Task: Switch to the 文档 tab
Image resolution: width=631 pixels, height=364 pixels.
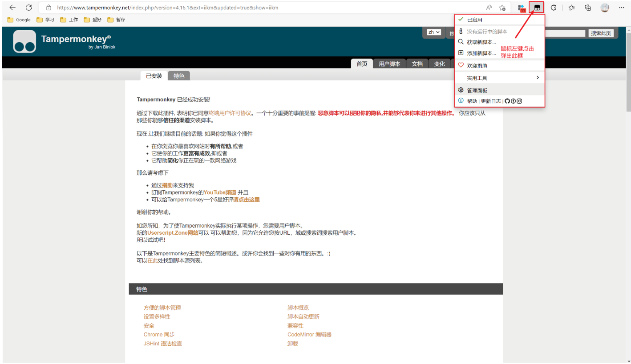Action: [417, 64]
